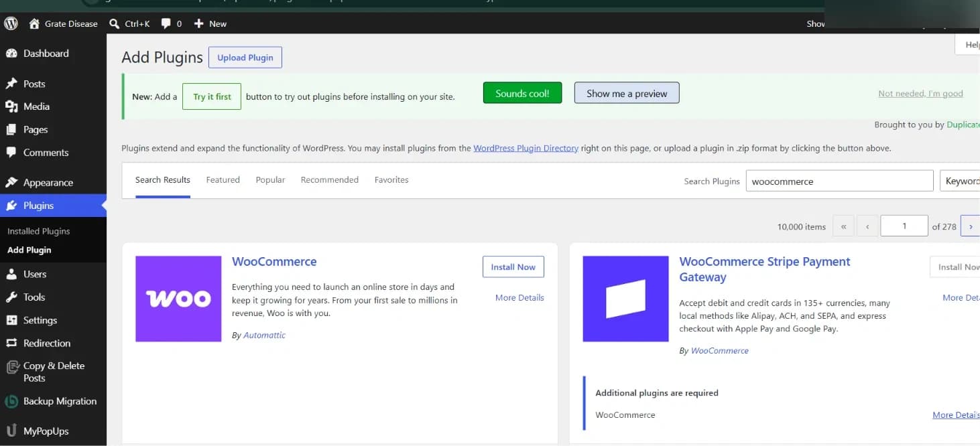Open the comments bubble in admin bar
The image size is (980, 446).
pos(166,23)
